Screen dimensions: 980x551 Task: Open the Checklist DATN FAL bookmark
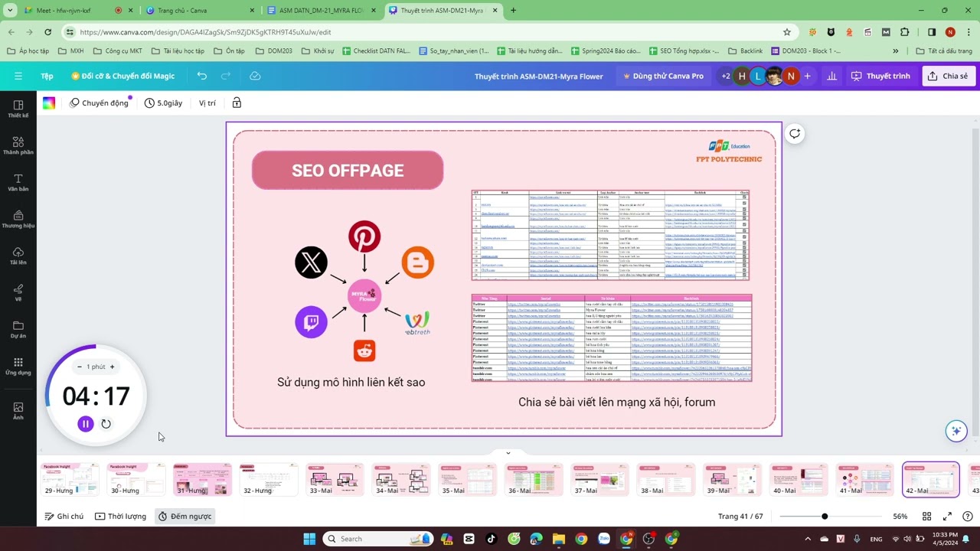point(376,51)
